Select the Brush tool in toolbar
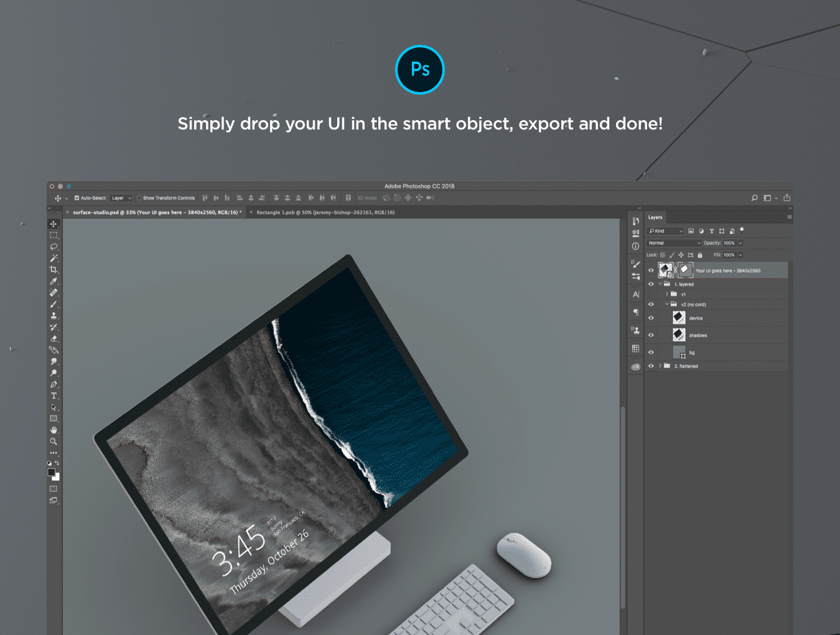This screenshot has width=840, height=635. coord(54,304)
